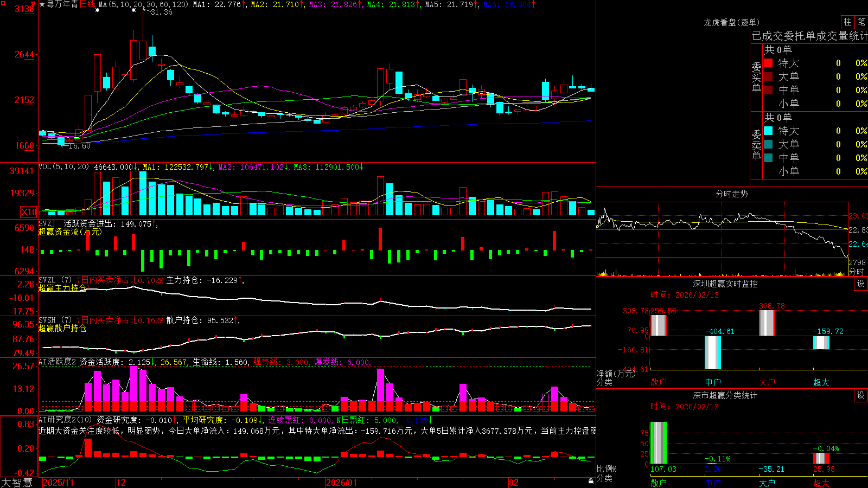Click 超大 category in the 净额 monitor chart

tap(821, 382)
